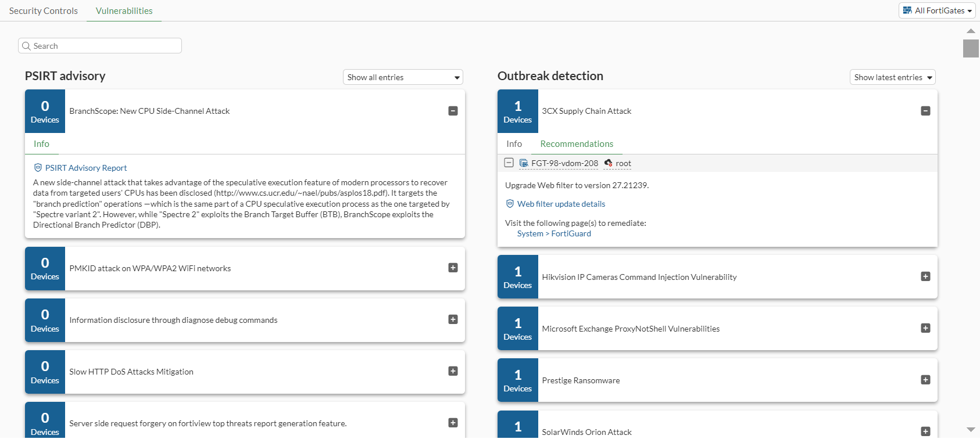Click the search magnifier icon
The width and height of the screenshot is (980, 439).
[x=26, y=46]
